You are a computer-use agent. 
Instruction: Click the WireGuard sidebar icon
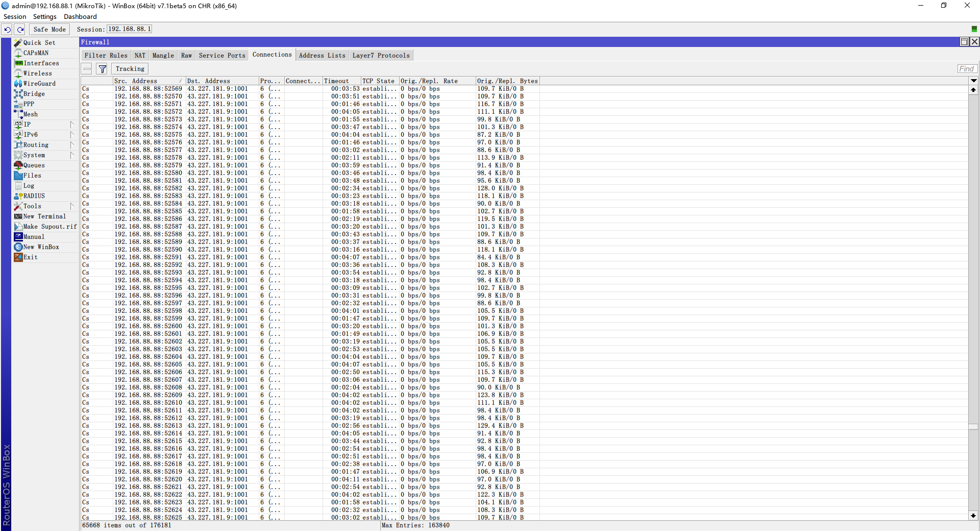click(x=18, y=84)
